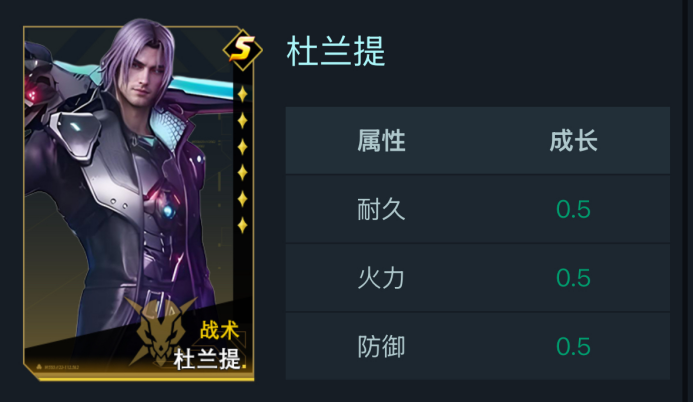Select the 火力 attribute row label
The width and height of the screenshot is (693, 403).
[x=381, y=278]
